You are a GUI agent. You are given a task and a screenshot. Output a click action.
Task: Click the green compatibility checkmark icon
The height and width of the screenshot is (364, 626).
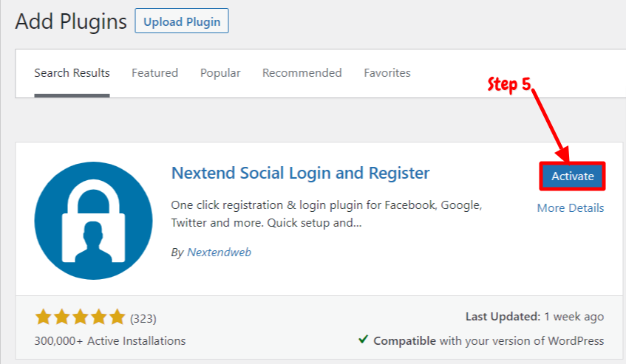(363, 340)
